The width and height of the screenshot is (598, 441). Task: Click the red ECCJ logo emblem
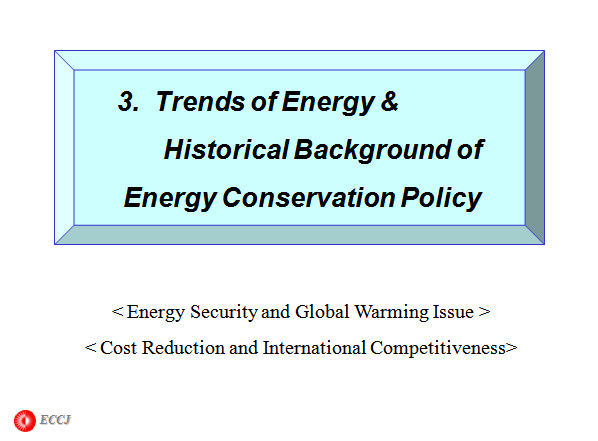click(x=25, y=421)
